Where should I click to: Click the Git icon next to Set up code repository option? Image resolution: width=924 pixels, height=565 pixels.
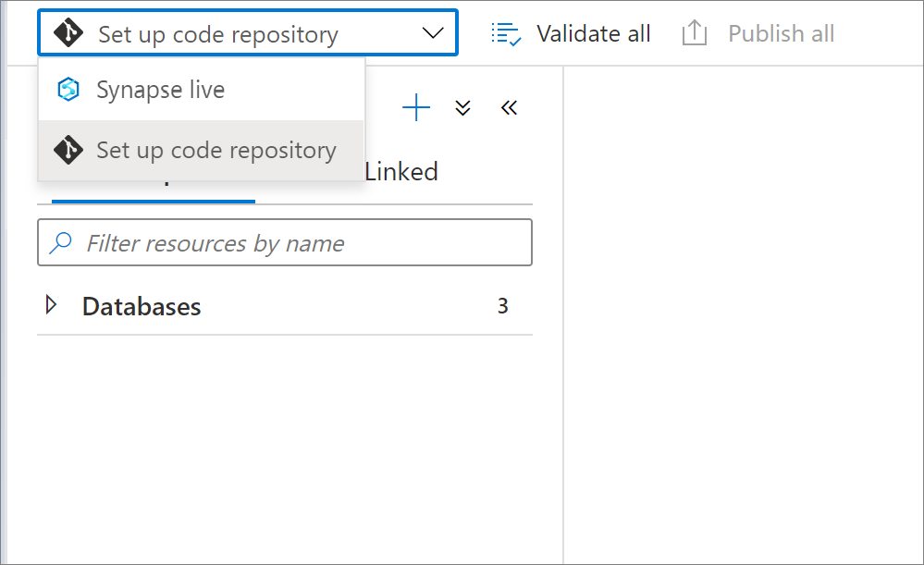coord(67,149)
